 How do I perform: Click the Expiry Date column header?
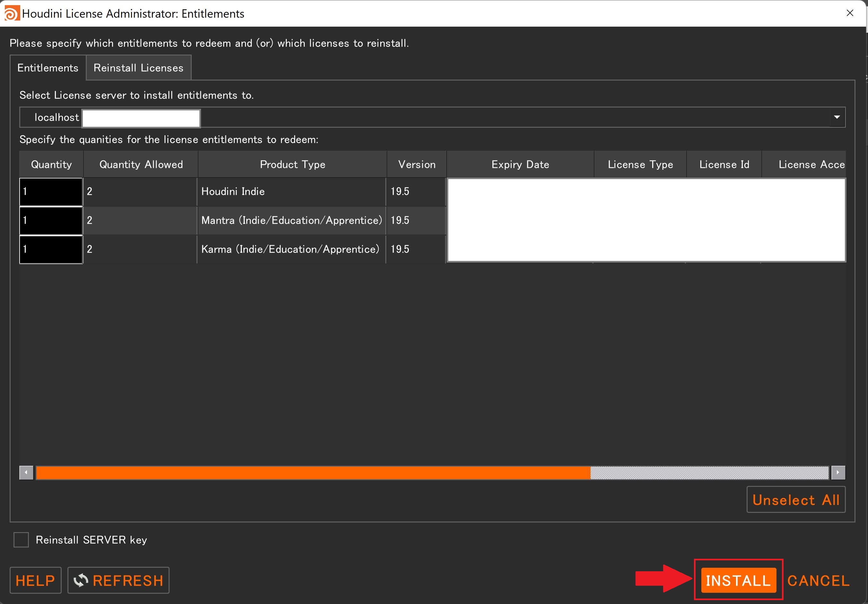click(520, 164)
